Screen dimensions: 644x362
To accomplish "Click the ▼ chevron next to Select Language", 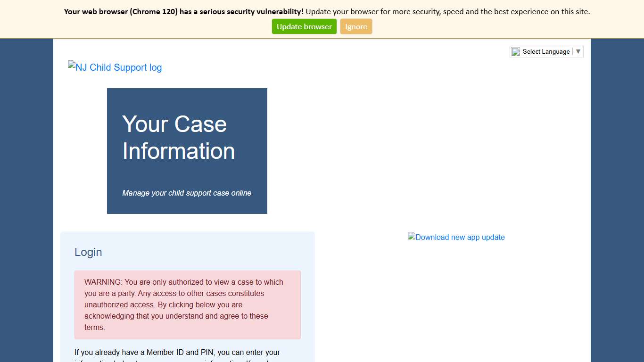I will pos(578,51).
